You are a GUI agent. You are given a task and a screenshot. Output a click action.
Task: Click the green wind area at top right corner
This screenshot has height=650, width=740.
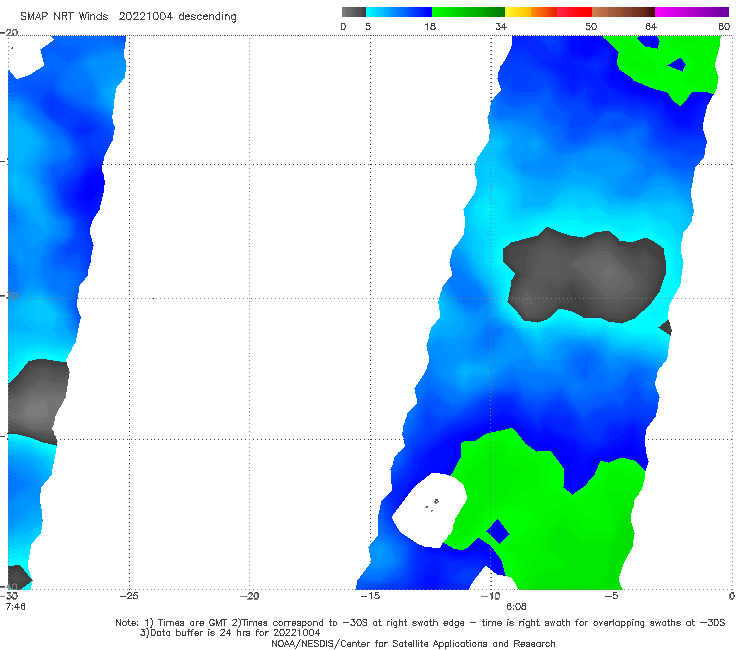pos(670,66)
